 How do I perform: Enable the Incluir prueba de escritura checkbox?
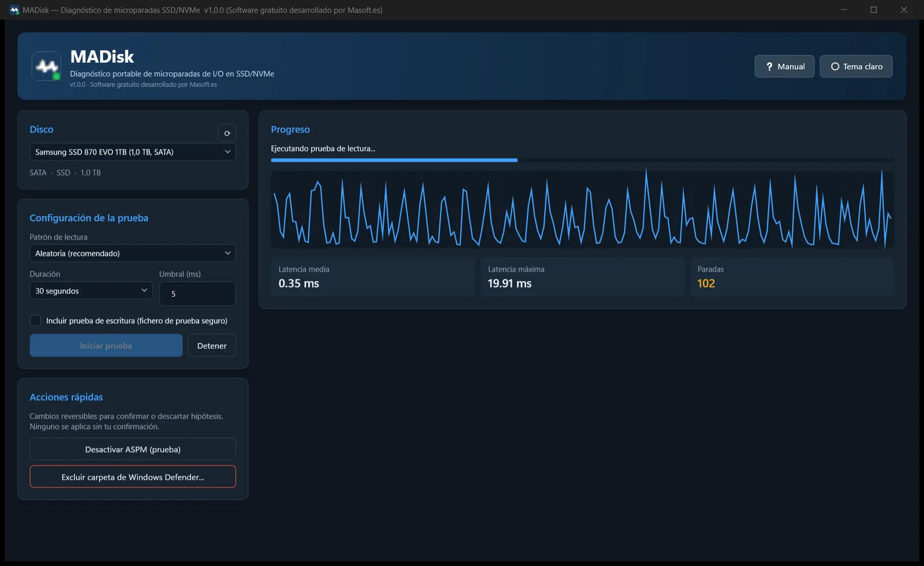point(35,321)
